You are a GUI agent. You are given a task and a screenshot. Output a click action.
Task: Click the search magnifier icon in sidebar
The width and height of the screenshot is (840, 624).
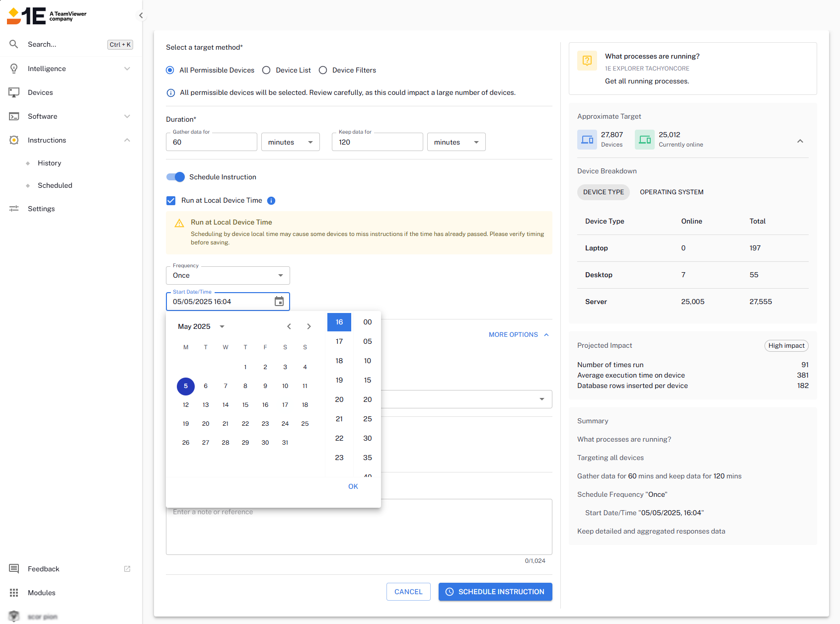point(14,44)
